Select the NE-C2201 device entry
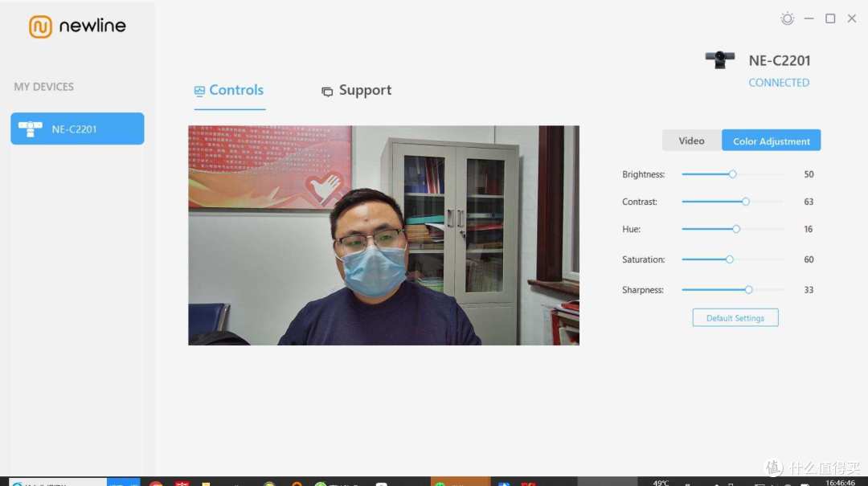 [x=76, y=128]
